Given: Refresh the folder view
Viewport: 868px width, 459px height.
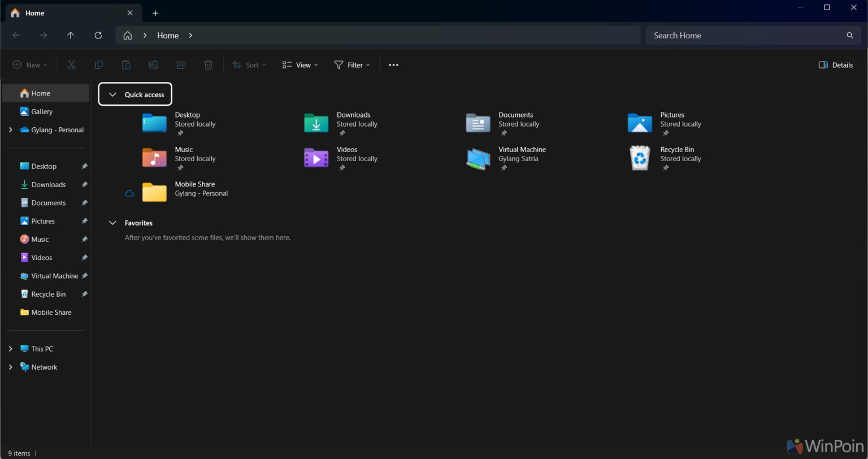Looking at the screenshot, I should tap(98, 35).
